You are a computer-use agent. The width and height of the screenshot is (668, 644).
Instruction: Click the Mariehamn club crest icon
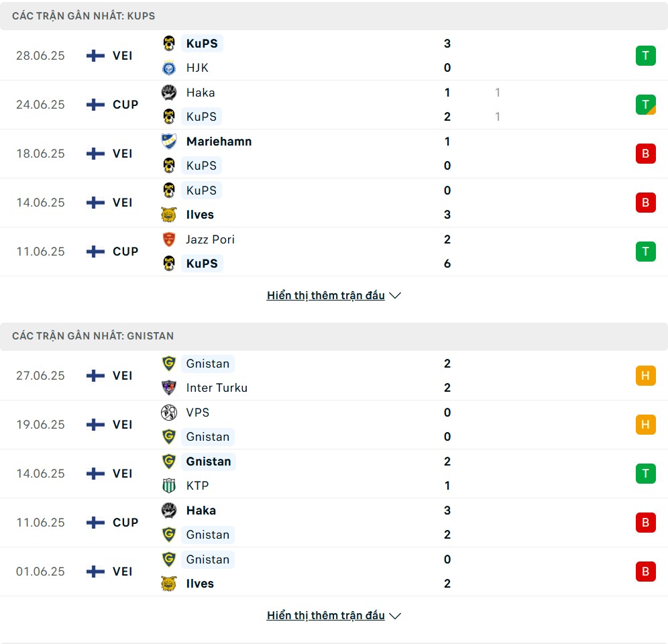[x=169, y=142]
